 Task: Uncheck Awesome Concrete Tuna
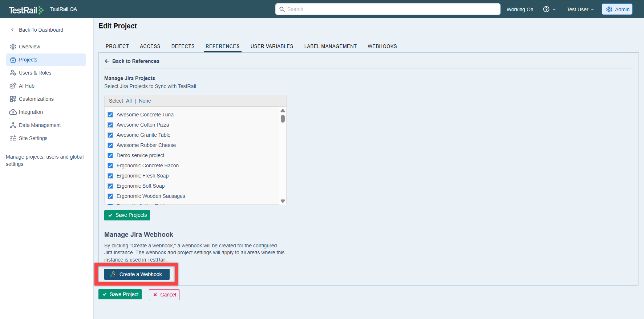click(110, 115)
